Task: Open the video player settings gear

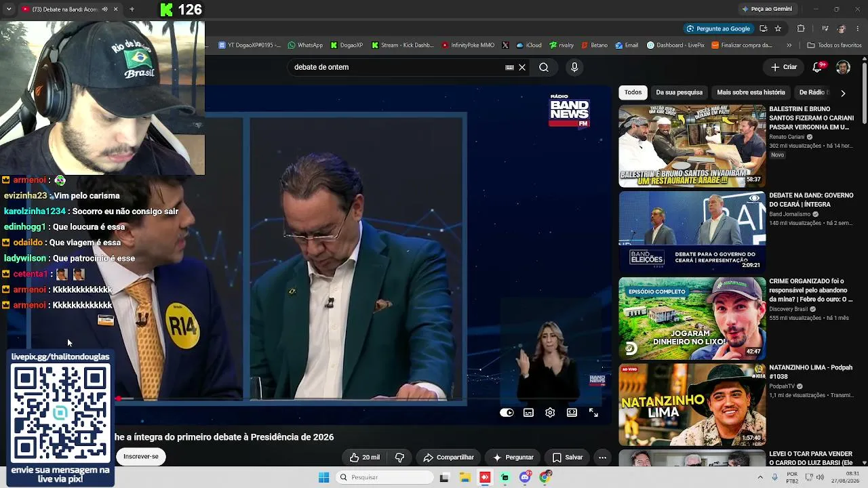Action: (x=550, y=412)
